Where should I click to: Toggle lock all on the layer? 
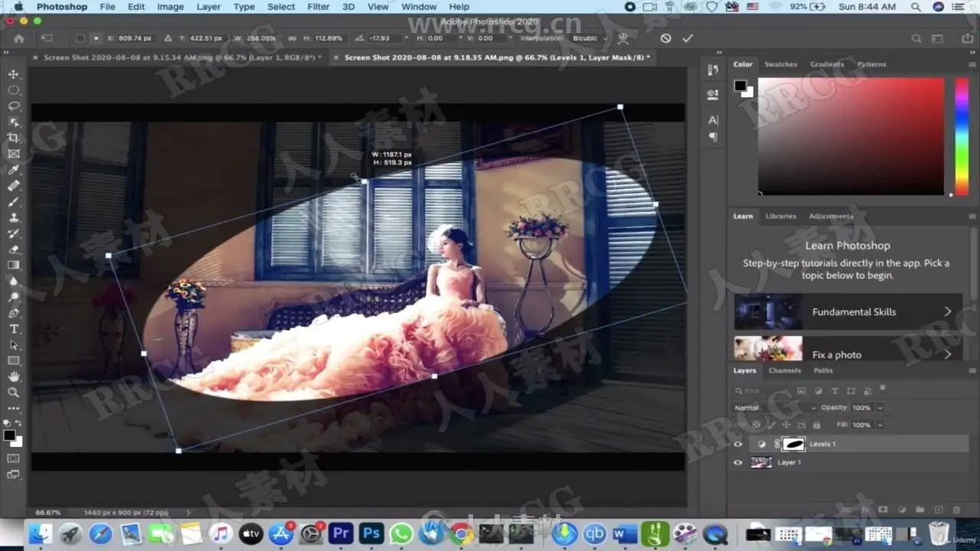pyautogui.click(x=816, y=425)
